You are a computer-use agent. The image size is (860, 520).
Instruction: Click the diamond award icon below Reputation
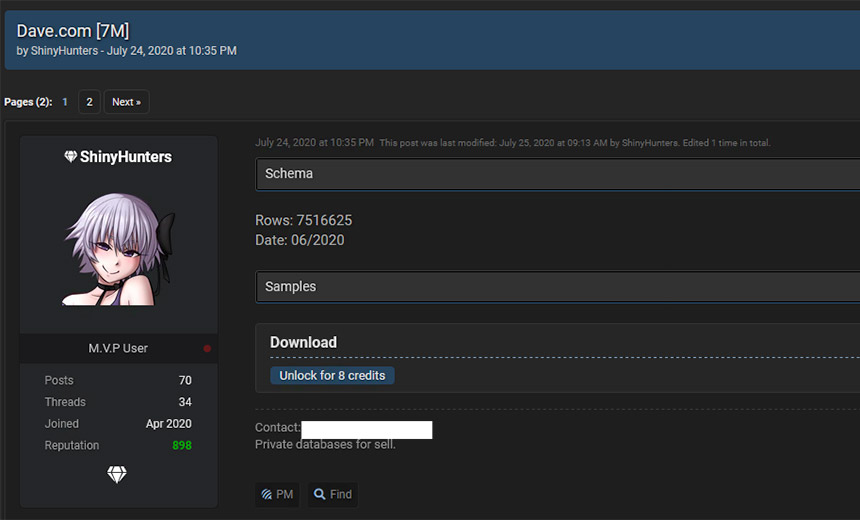click(117, 474)
